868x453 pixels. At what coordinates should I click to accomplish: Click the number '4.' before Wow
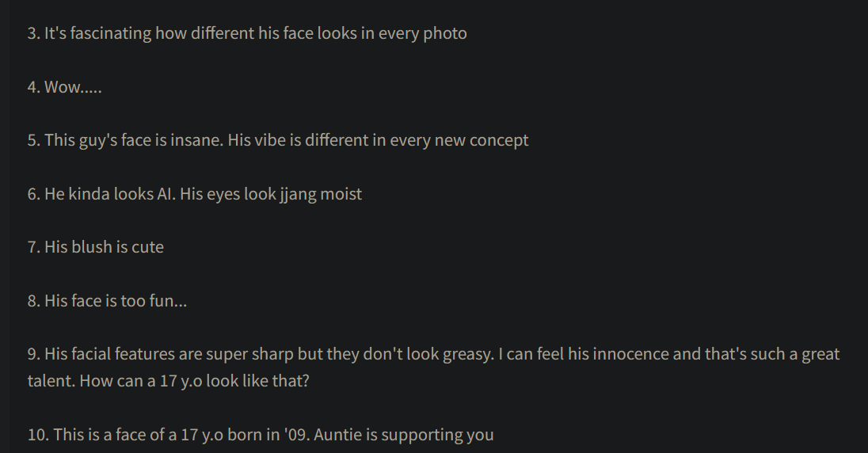pos(33,87)
